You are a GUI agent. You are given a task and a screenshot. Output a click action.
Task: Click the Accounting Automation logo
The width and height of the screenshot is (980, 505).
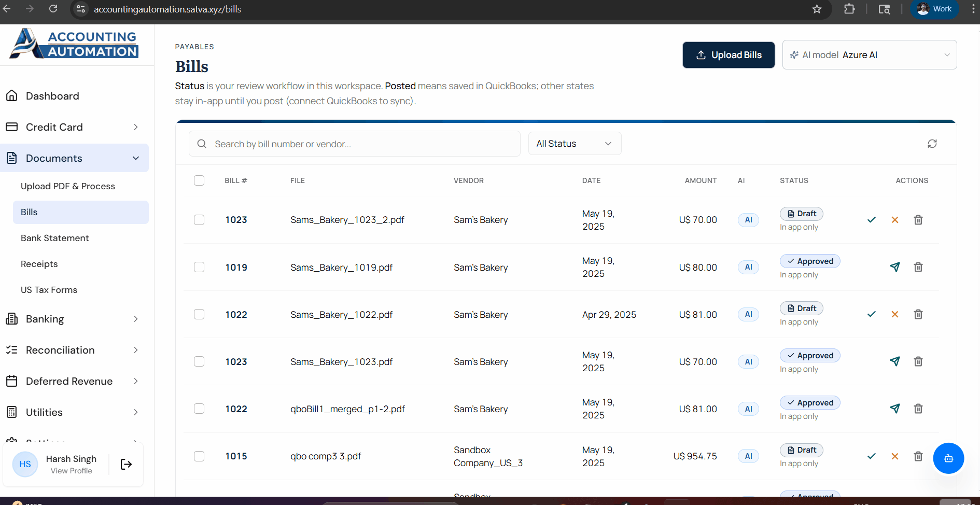pos(74,43)
